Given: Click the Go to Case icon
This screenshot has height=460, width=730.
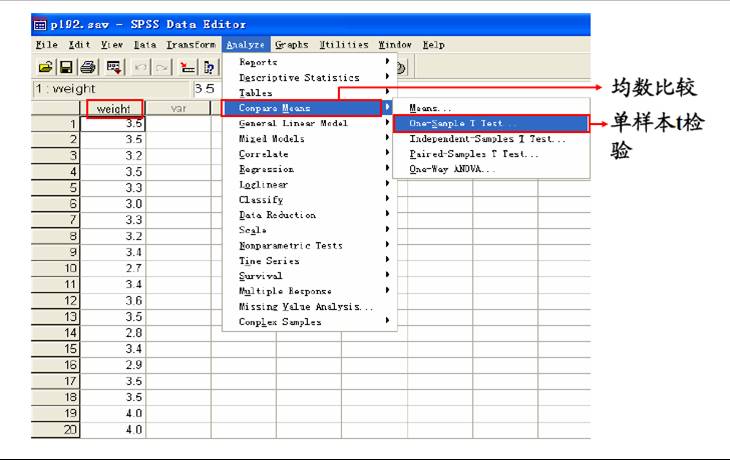Looking at the screenshot, I should pyautogui.click(x=188, y=68).
